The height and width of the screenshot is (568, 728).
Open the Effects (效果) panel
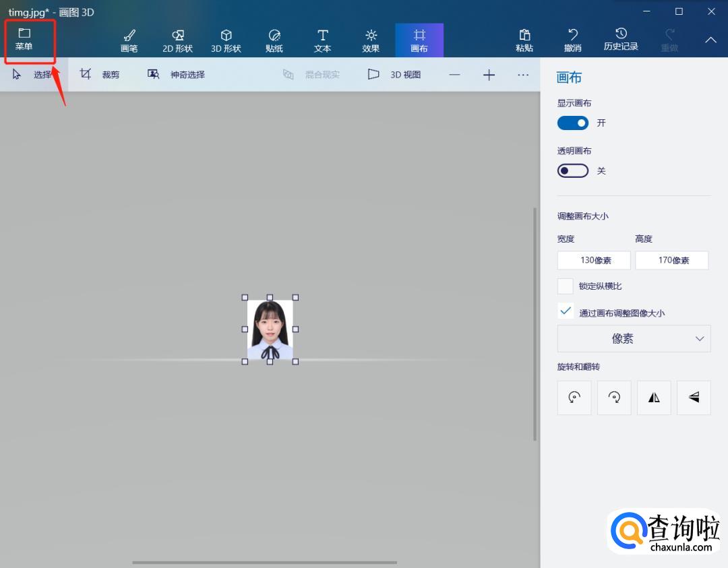point(371,40)
